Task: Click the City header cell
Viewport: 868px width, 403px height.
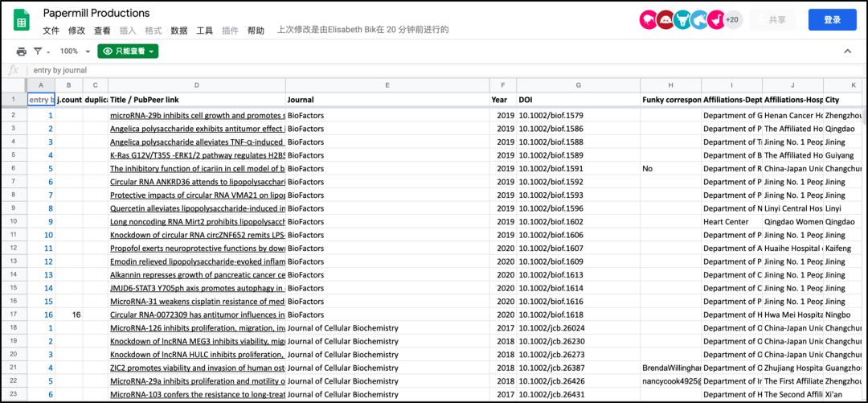Action: (842, 101)
